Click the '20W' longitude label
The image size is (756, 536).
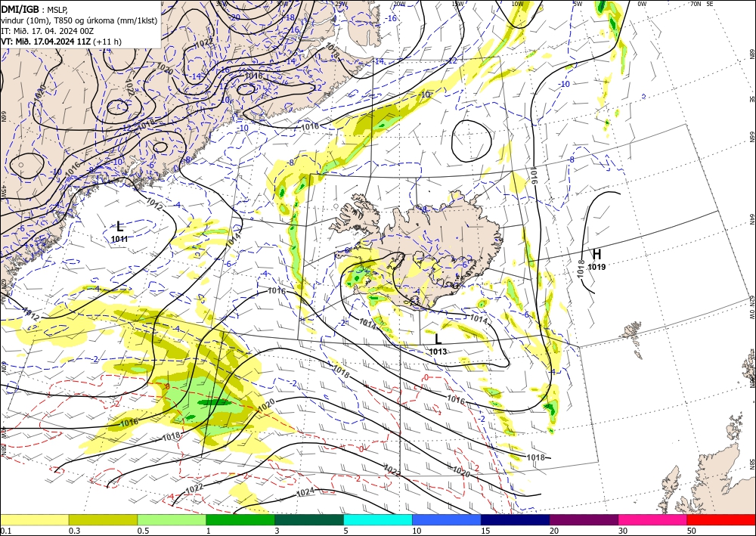point(399,4)
